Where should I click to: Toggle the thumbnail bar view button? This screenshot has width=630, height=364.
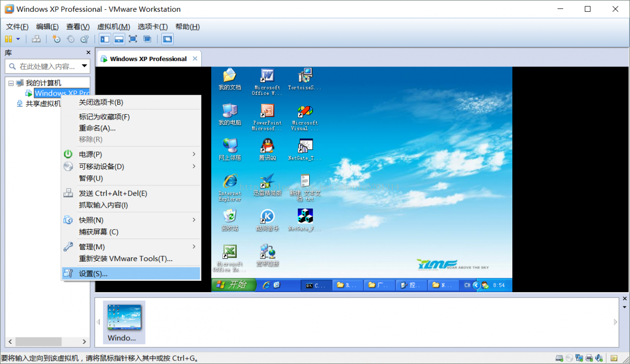tap(119, 39)
